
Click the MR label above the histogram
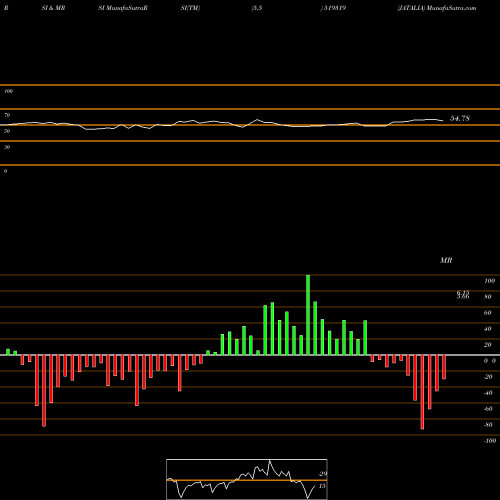click(446, 260)
